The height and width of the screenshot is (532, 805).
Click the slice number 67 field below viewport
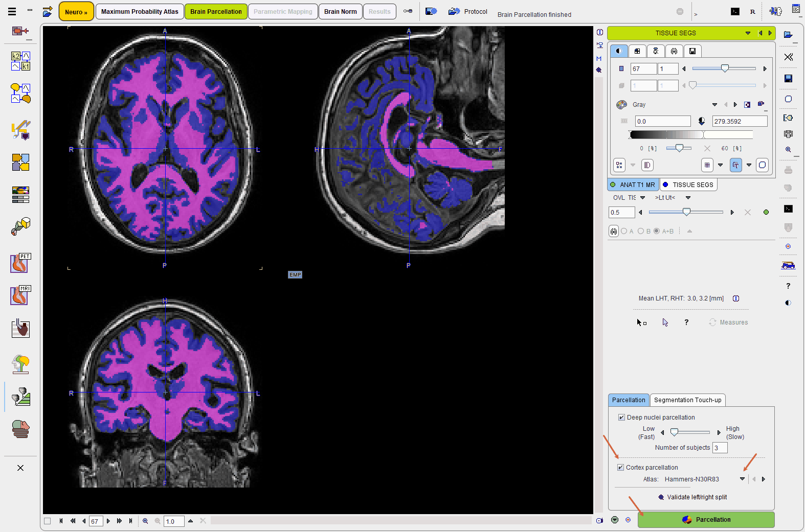[x=96, y=521]
